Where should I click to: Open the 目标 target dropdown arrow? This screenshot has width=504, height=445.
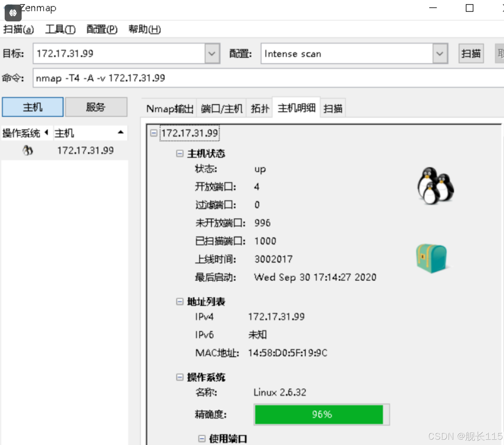point(212,53)
